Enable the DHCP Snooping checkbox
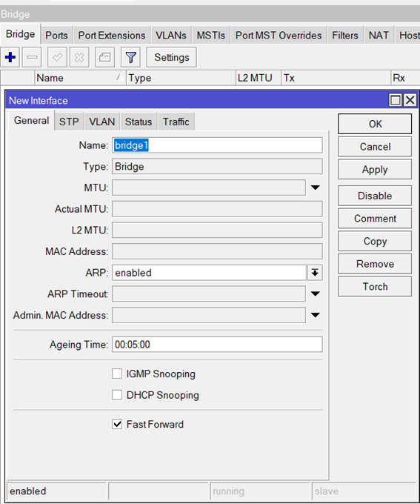Viewport: 420px width, 504px height. coord(117,395)
